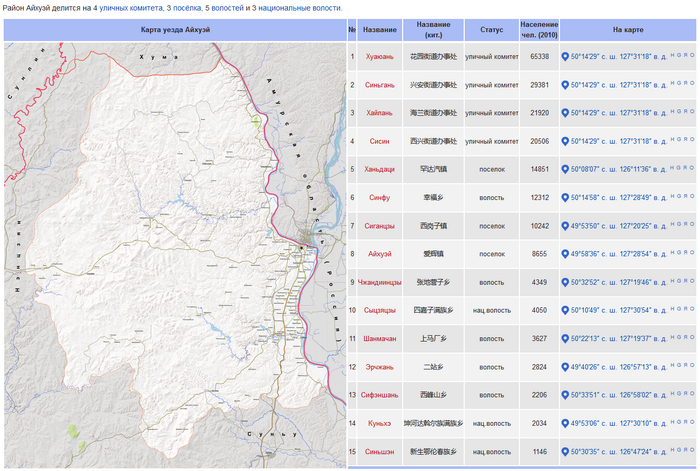Click map pin in Сифэншань row
Screen dimensions: 700x471
[x=565, y=395]
